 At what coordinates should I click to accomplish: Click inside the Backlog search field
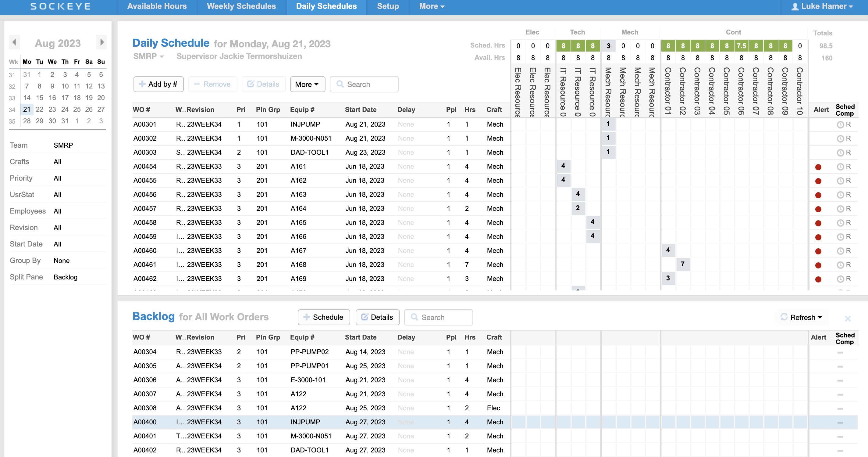441,317
